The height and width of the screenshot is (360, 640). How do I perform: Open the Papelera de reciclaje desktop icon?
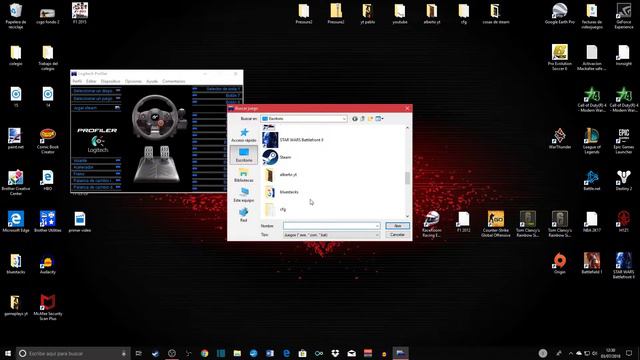[16, 16]
